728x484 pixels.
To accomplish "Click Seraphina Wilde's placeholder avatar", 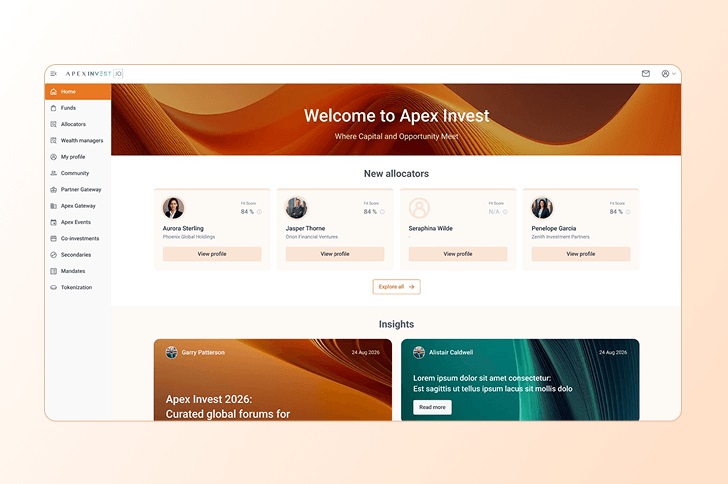I will click(419, 208).
